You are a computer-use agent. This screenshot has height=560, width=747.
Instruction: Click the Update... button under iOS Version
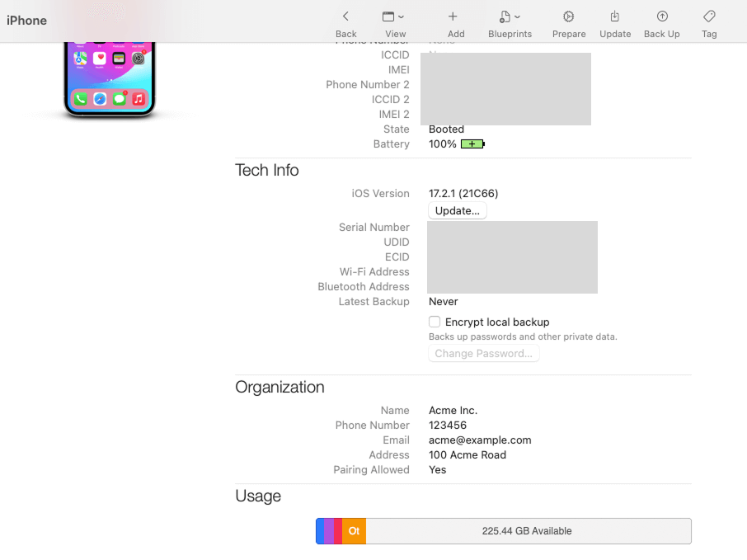tap(458, 210)
